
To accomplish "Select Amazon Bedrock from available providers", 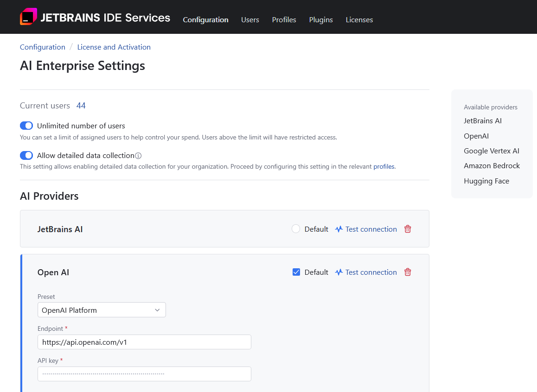I will 492,166.
